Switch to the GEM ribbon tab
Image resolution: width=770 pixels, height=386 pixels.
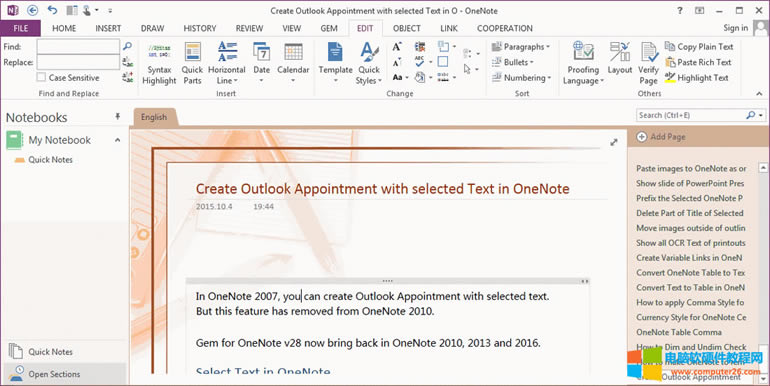pyautogui.click(x=329, y=28)
